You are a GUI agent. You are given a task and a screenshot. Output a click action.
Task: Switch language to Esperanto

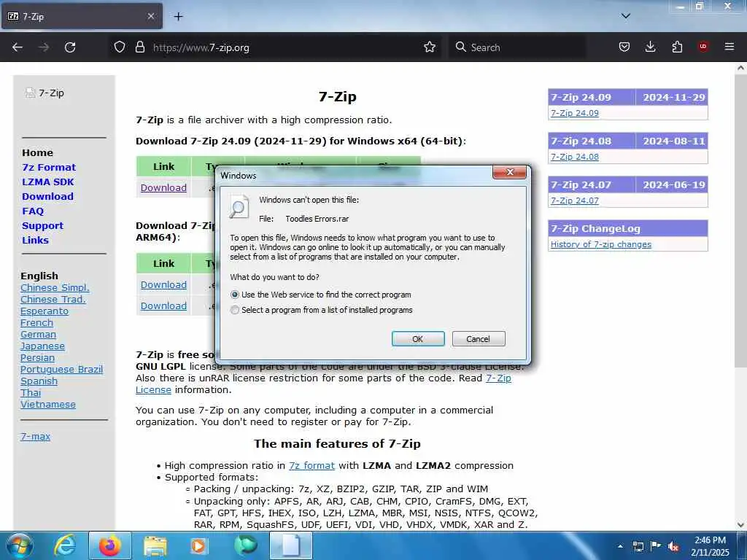[x=44, y=311]
